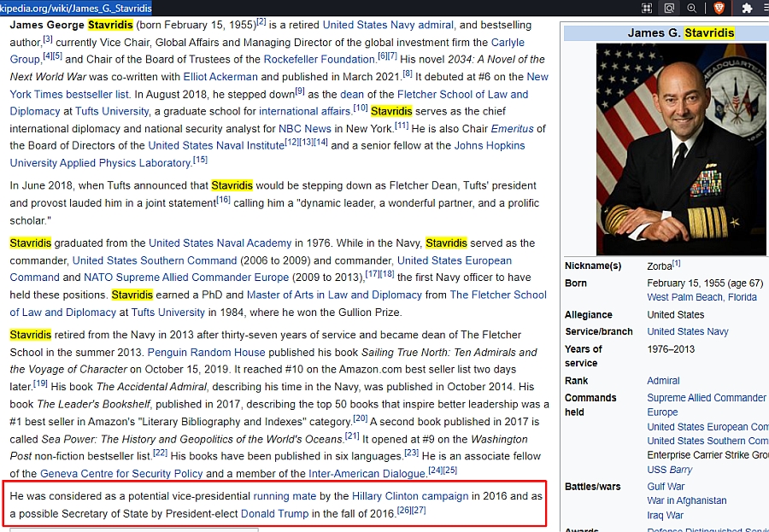
Task: Open the James G. Stavridis portrait photo
Action: (681, 149)
